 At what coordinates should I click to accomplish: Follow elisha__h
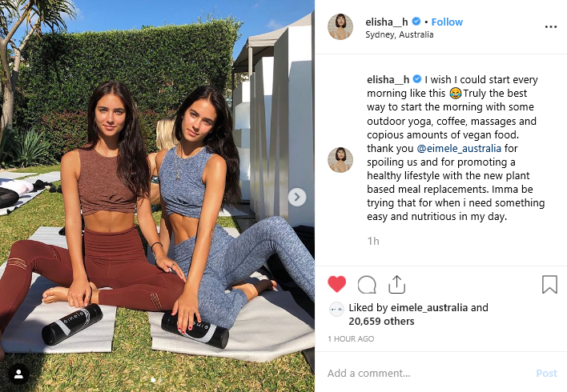coord(447,22)
